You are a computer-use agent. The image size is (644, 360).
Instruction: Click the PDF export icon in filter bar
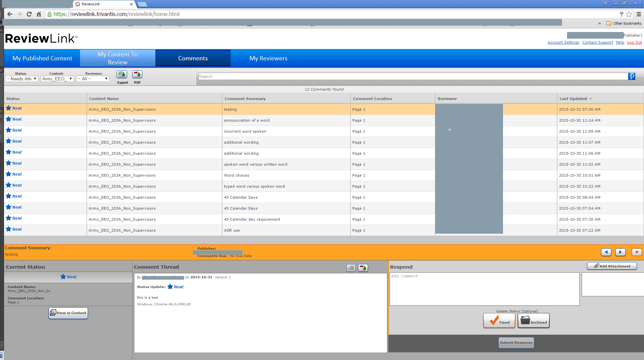pos(137,75)
